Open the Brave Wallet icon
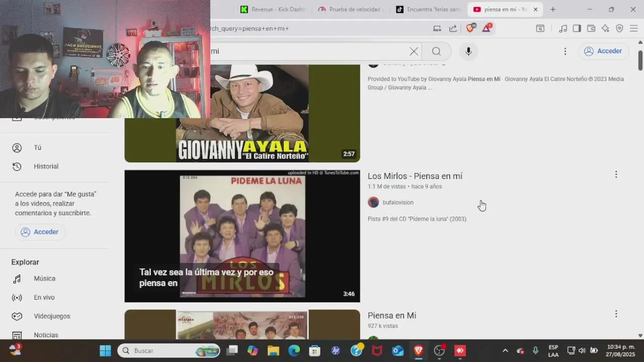 click(x=591, y=29)
